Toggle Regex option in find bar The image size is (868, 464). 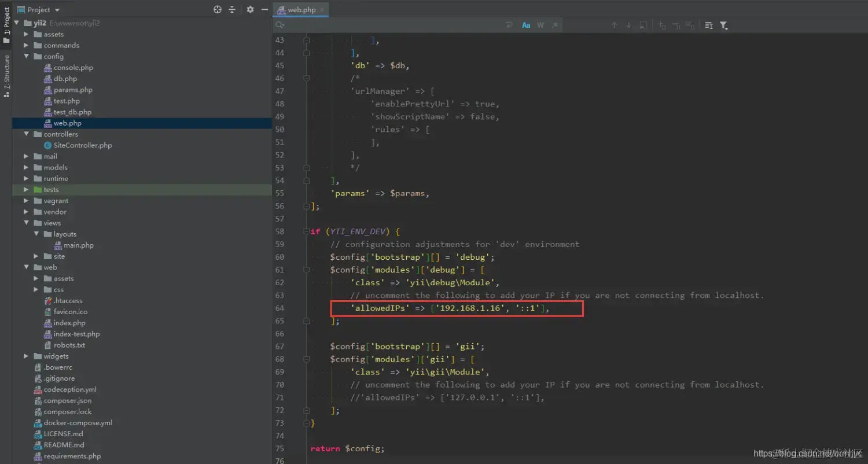pos(555,25)
